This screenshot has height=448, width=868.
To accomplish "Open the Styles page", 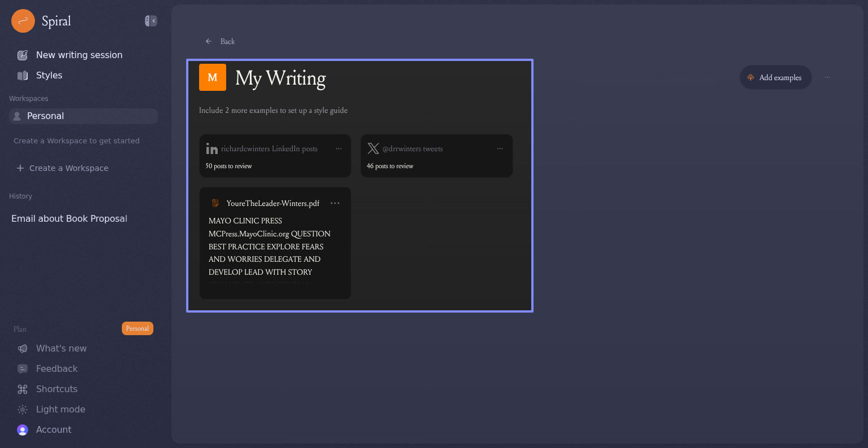I will 49,75.
